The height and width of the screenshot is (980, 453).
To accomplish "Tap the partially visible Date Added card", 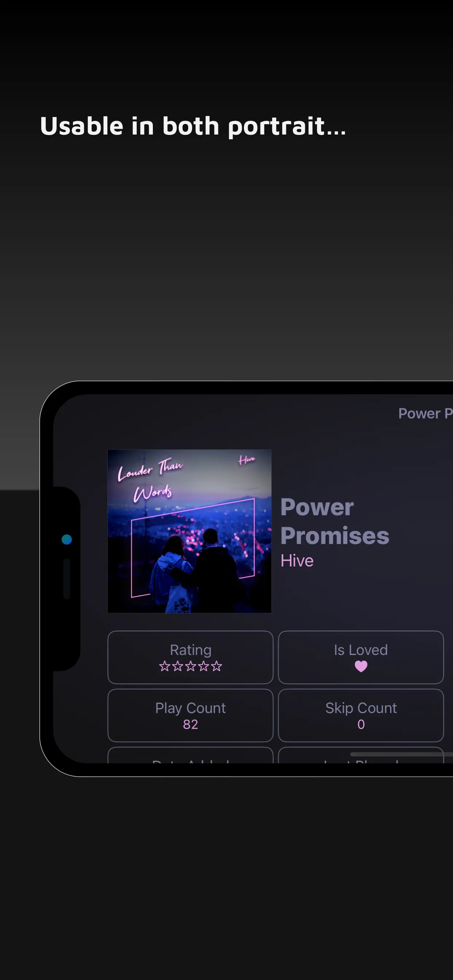I will (x=190, y=755).
